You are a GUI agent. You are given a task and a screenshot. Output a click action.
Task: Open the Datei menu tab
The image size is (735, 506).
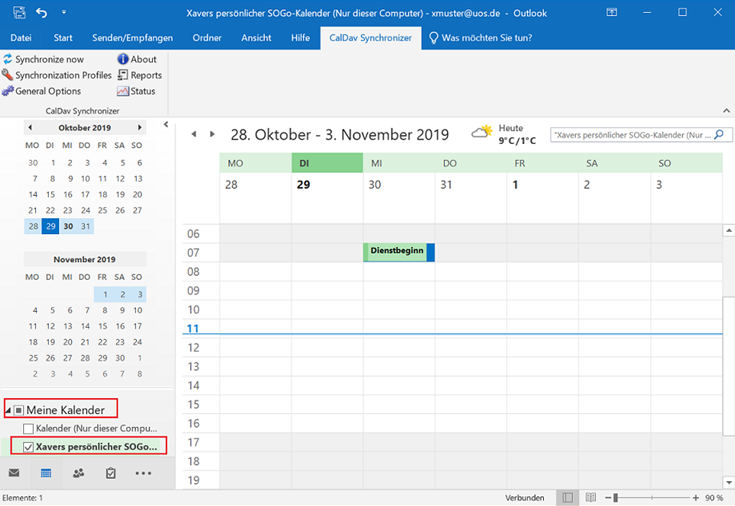click(x=20, y=38)
